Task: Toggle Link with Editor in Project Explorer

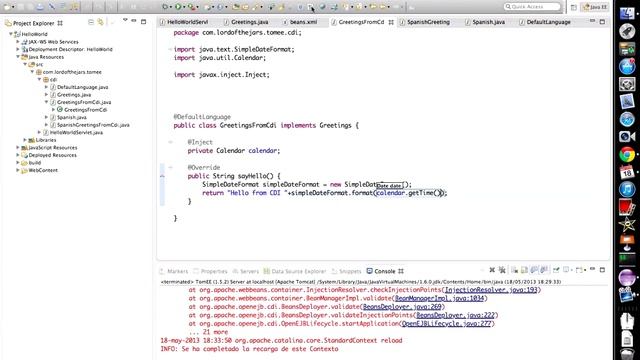Action: coord(100,22)
